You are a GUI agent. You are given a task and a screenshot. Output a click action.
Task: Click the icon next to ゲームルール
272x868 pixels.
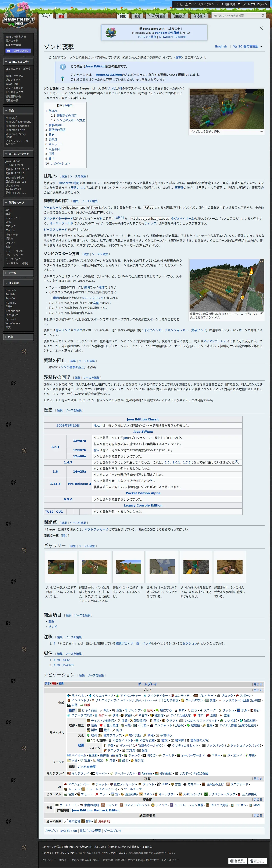click(x=57, y=805)
